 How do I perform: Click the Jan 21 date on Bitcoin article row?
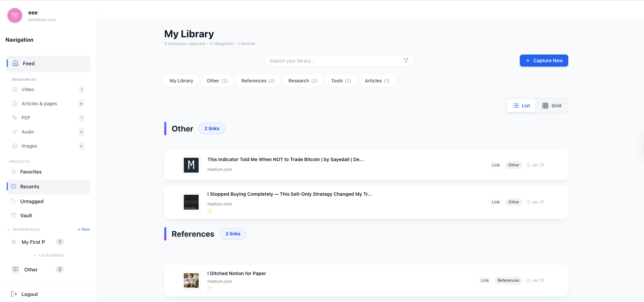[x=538, y=165]
